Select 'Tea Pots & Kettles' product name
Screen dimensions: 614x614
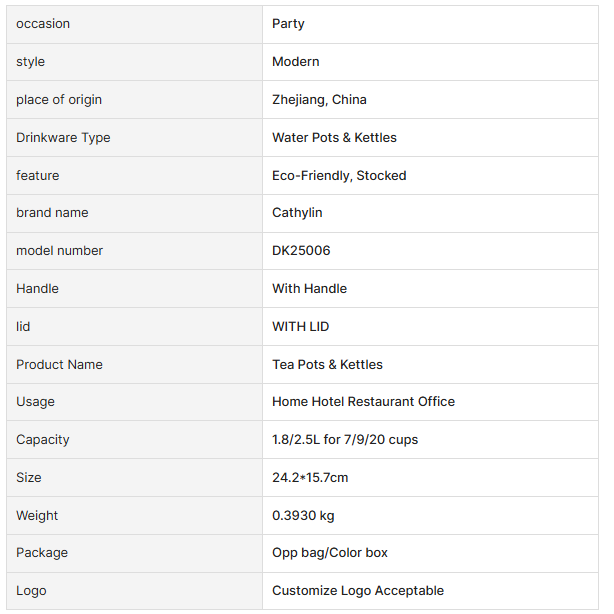(x=327, y=365)
